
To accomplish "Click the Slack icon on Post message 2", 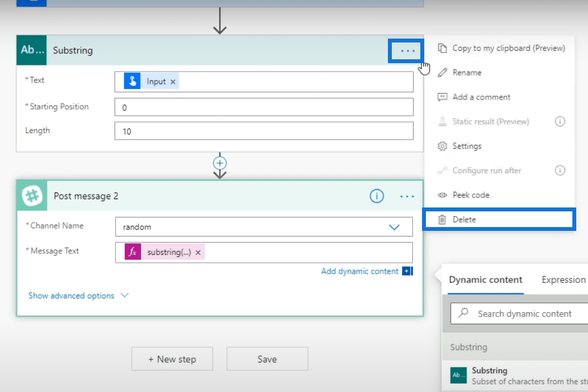I will point(32,196).
